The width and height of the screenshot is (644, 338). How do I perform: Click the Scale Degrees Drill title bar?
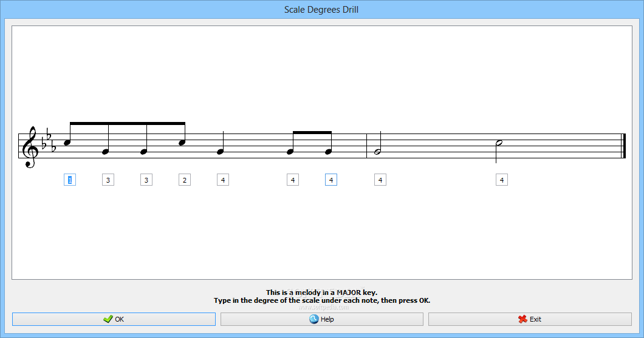click(321, 10)
